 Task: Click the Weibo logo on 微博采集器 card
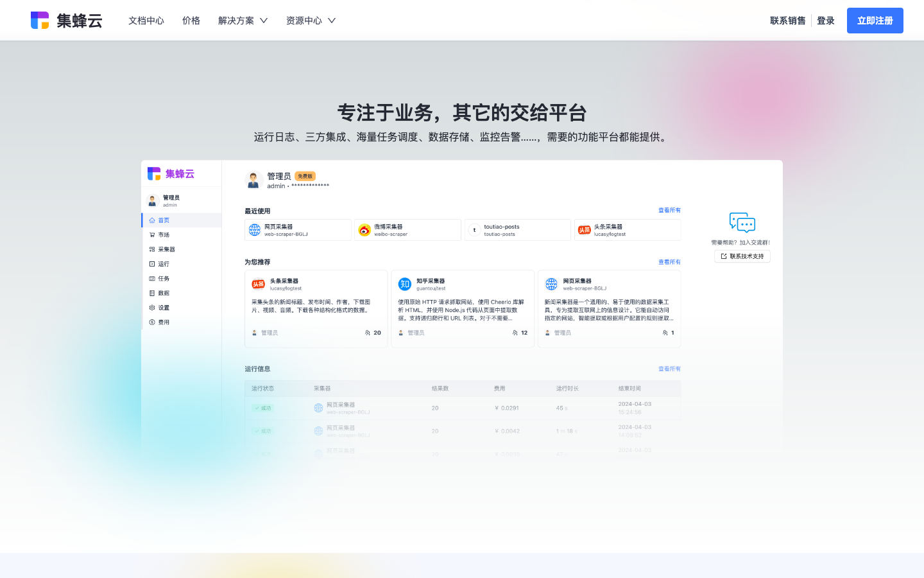pos(364,230)
